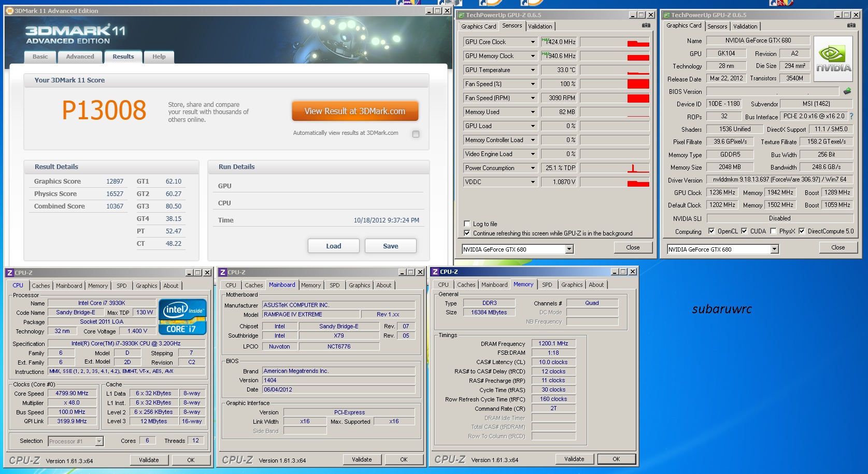The width and height of the screenshot is (868, 474).
Task: Toggle the CUDA checkbox
Action: pyautogui.click(x=744, y=231)
